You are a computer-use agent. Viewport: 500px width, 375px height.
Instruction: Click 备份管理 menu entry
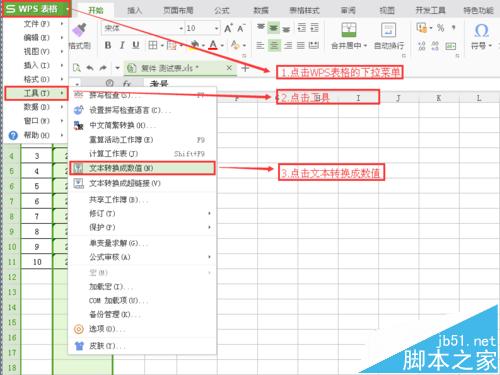tap(142, 314)
